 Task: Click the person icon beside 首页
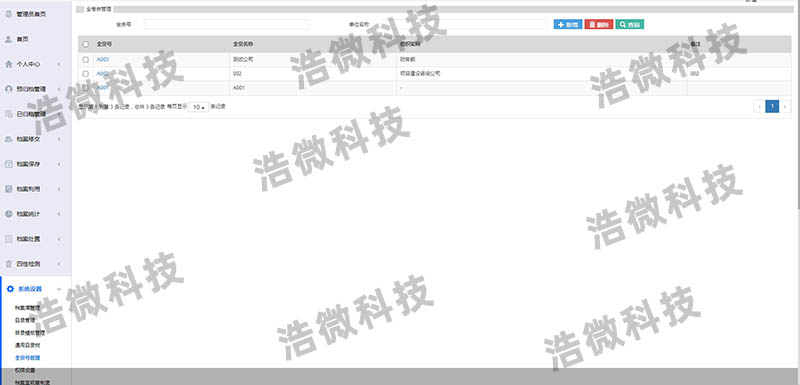pos(8,39)
